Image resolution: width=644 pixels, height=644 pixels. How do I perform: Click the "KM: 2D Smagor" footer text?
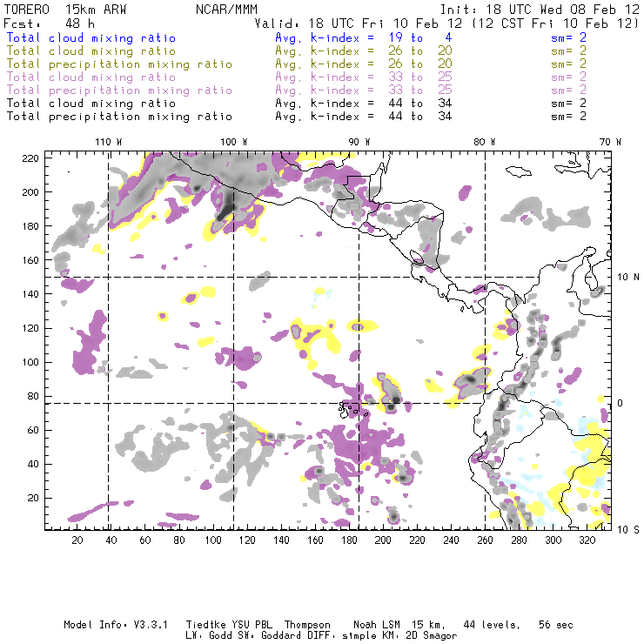point(418,636)
